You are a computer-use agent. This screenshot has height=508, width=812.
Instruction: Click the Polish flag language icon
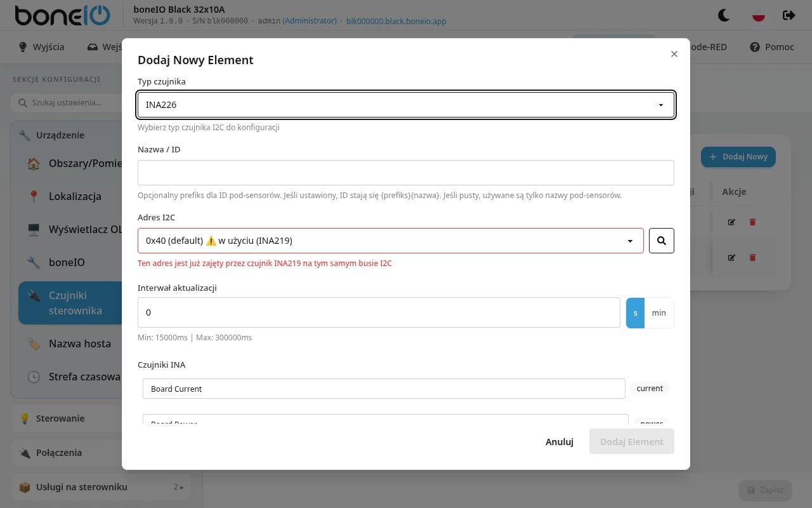coord(757,15)
